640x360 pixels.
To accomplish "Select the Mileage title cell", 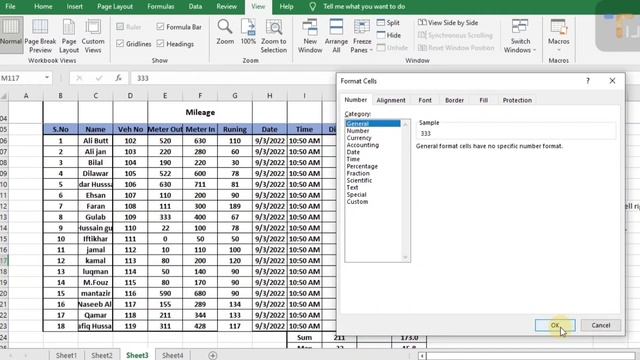I will point(200,112).
